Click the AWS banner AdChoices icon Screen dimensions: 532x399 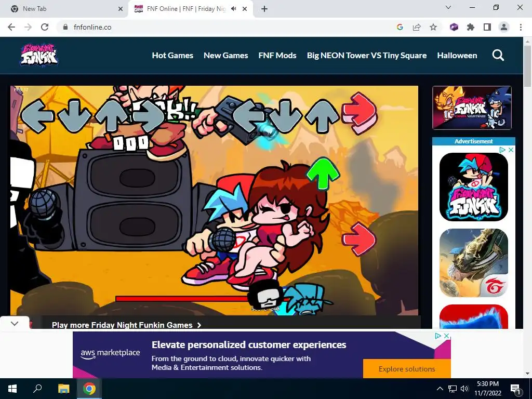[x=438, y=336]
